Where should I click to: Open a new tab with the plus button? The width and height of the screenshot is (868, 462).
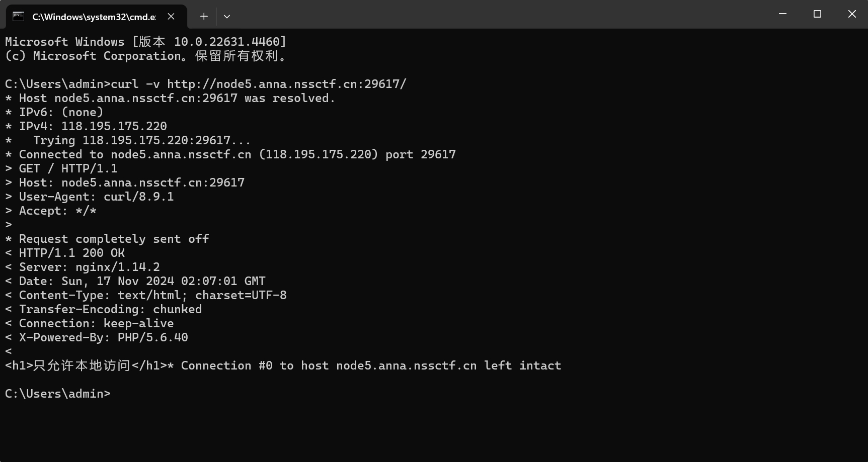pyautogui.click(x=204, y=17)
